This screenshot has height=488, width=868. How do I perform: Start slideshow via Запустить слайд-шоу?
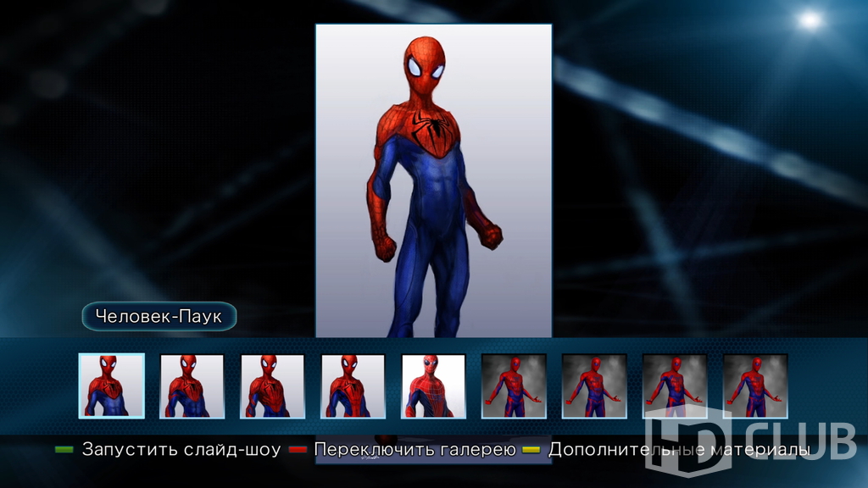[181, 449]
